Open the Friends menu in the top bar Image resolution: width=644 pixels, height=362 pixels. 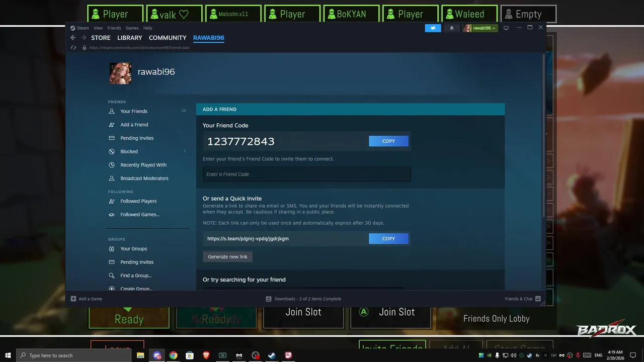pos(114,28)
